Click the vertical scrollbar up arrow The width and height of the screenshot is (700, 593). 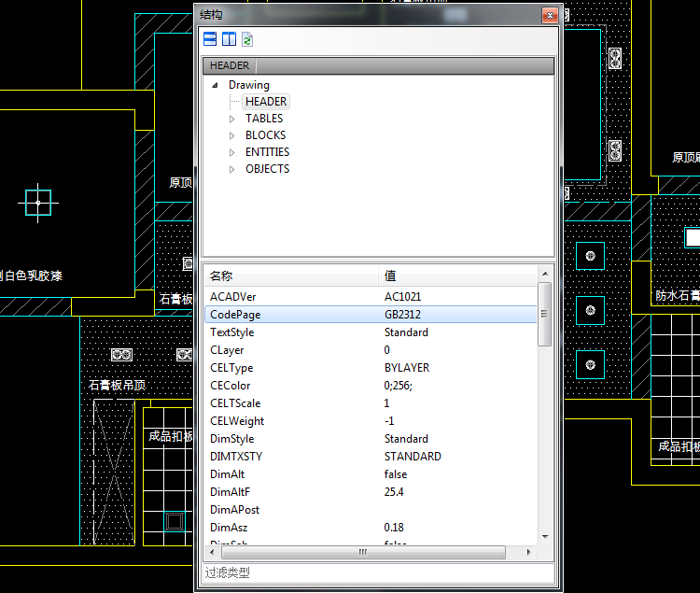[x=545, y=274]
